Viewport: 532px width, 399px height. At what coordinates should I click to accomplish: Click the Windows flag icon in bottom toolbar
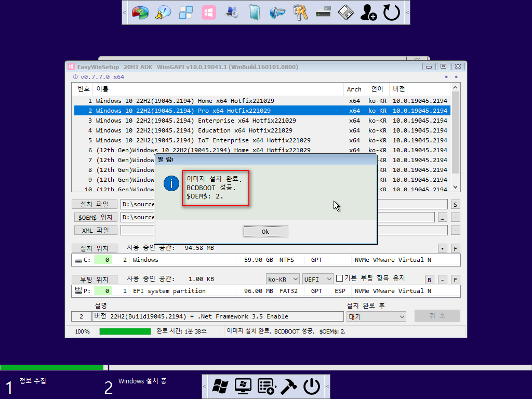click(220, 387)
